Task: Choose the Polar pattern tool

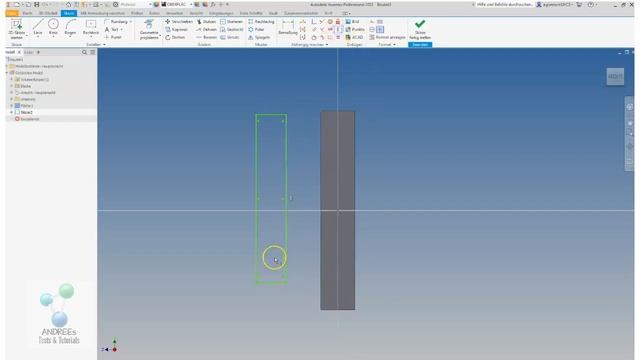Action: pos(256,29)
